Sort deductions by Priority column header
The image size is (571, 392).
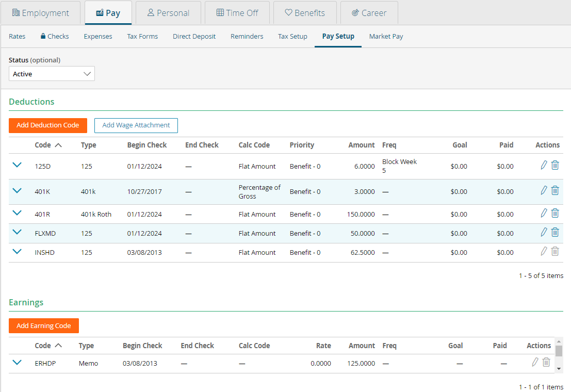click(302, 145)
